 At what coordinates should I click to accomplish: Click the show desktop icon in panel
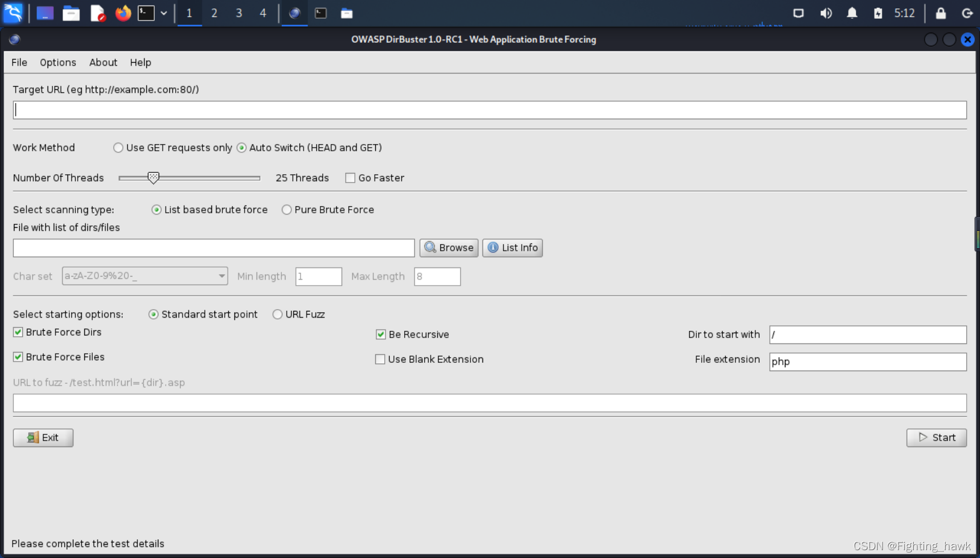[x=45, y=13]
